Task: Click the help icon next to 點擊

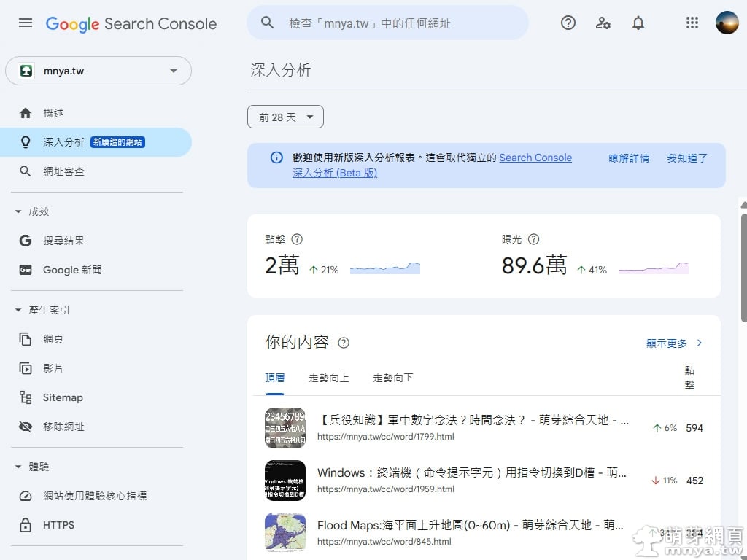Action: [297, 239]
